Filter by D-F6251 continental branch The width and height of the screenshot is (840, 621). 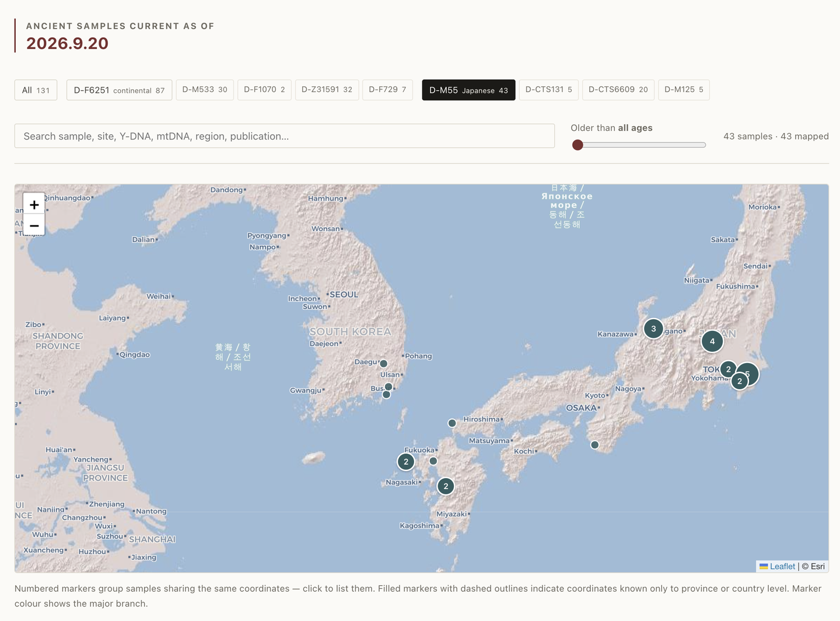pos(119,90)
